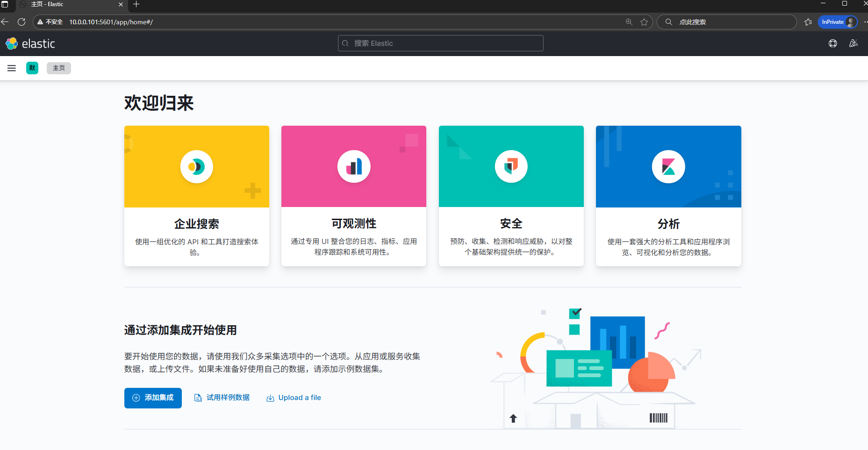Click the InPrivate profile badge
868x450 pixels.
(x=838, y=22)
